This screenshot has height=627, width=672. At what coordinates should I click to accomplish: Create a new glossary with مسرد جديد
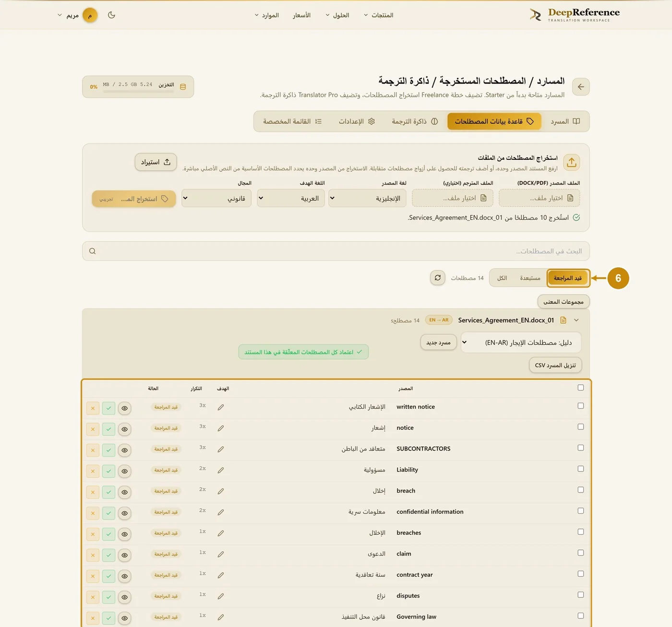point(439,343)
